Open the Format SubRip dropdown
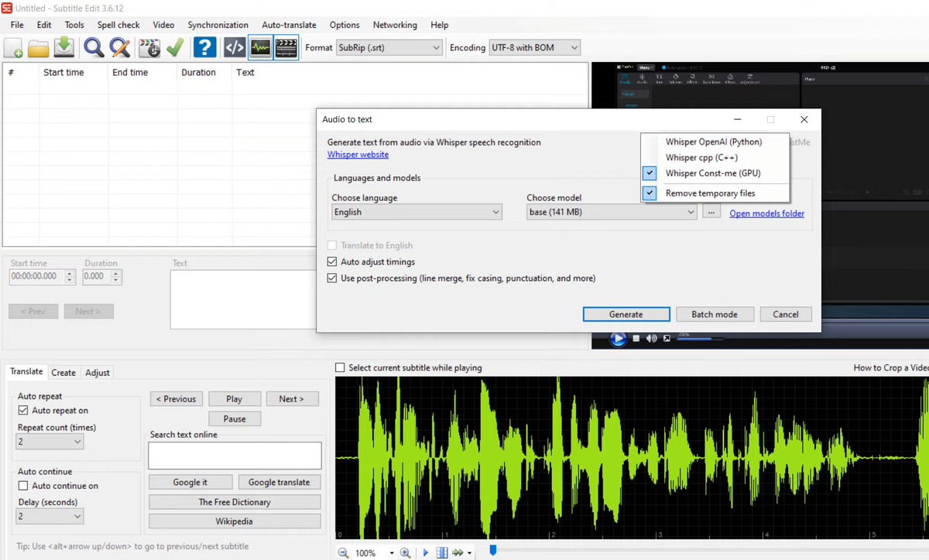929x560 pixels. pos(389,48)
